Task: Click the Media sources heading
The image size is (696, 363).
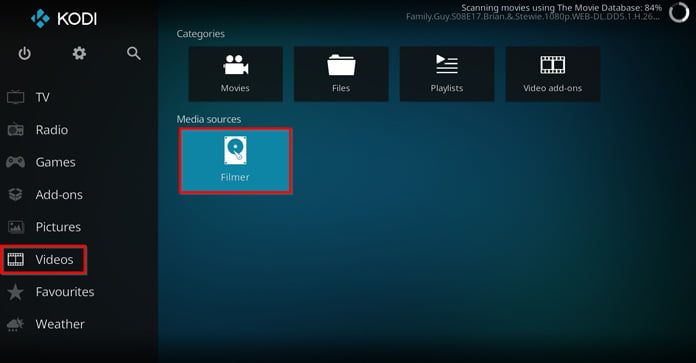Action: [x=209, y=119]
